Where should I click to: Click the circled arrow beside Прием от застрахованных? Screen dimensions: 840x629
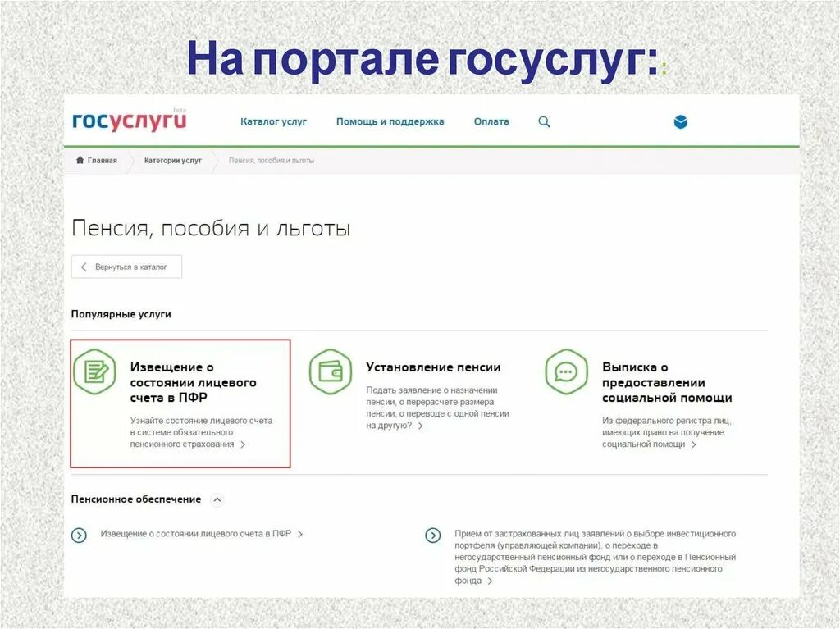[433, 535]
